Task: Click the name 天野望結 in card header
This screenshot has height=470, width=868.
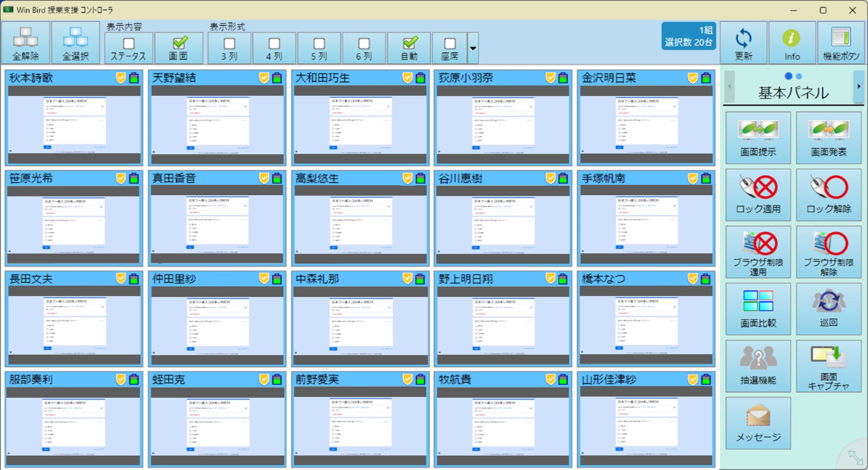Action: coord(174,78)
